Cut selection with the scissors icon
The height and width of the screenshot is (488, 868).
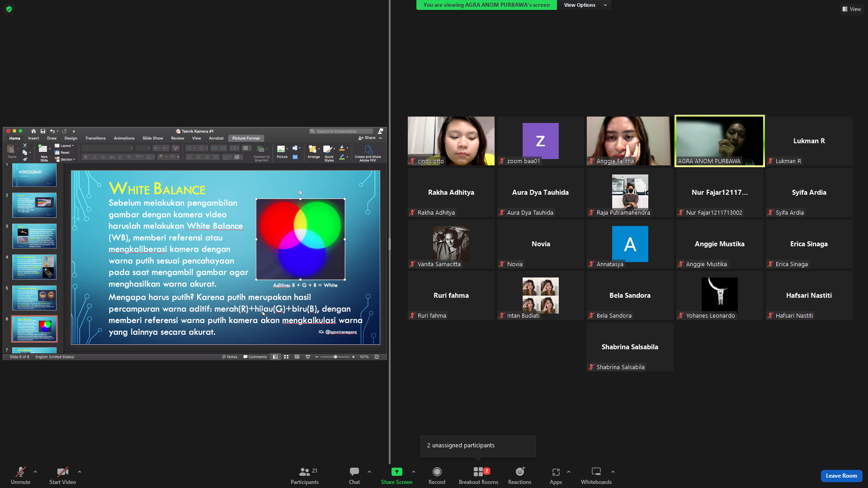click(x=25, y=145)
